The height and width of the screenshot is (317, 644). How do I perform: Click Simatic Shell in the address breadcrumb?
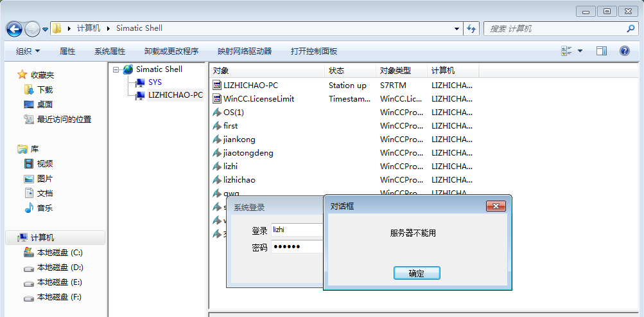pos(139,28)
